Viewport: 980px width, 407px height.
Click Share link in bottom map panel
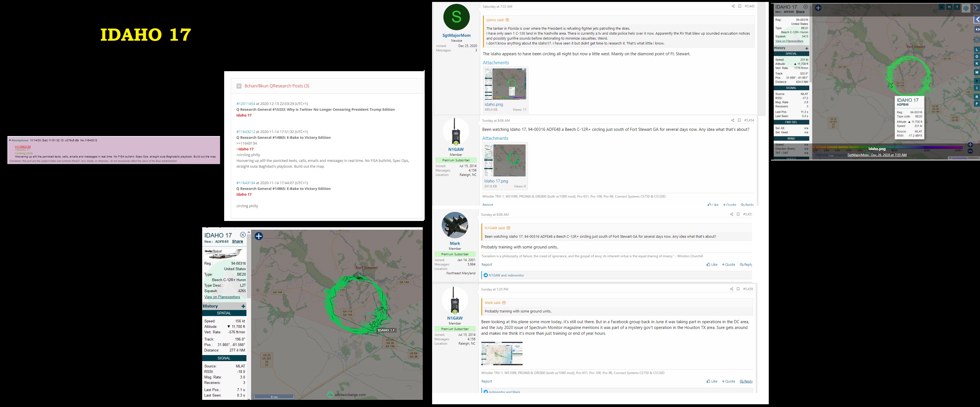(237, 241)
